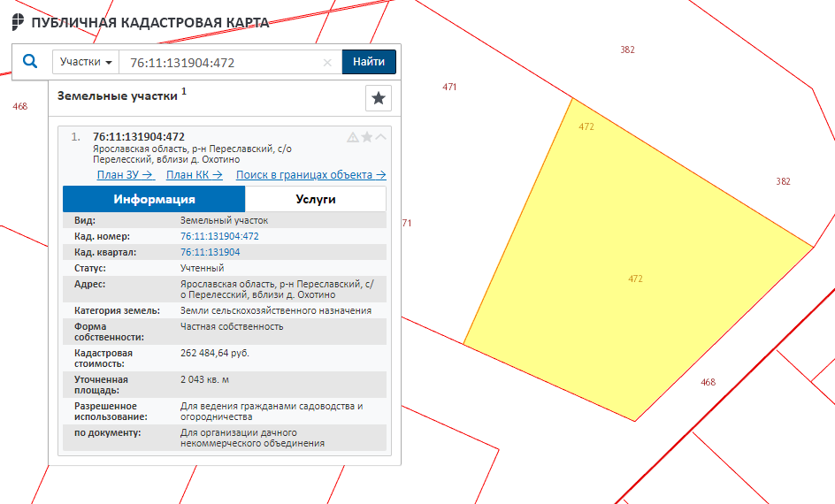Click the favorites star button in results header
Image resolution: width=835 pixels, height=504 pixels.
tap(379, 98)
